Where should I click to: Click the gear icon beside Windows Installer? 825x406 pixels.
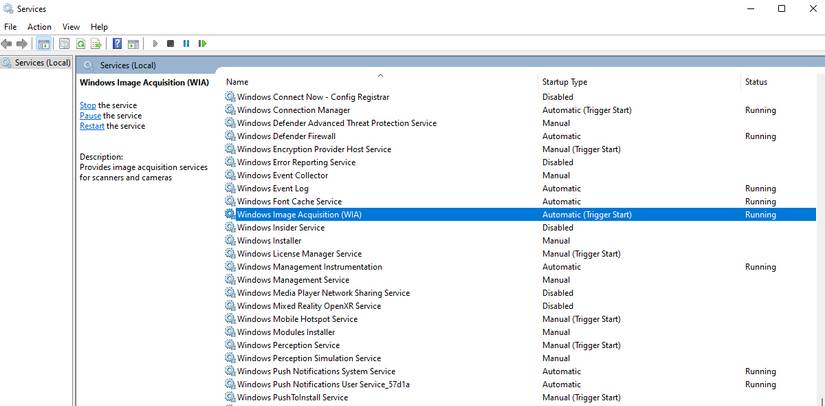(230, 240)
